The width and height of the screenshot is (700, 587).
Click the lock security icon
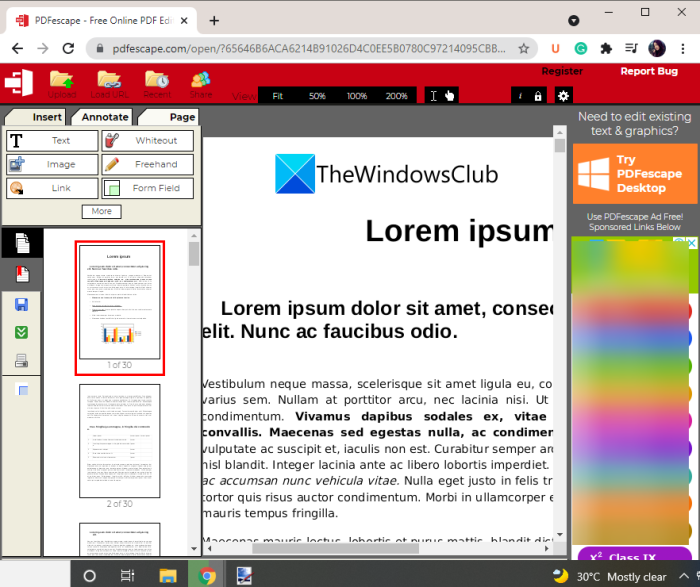[x=538, y=96]
